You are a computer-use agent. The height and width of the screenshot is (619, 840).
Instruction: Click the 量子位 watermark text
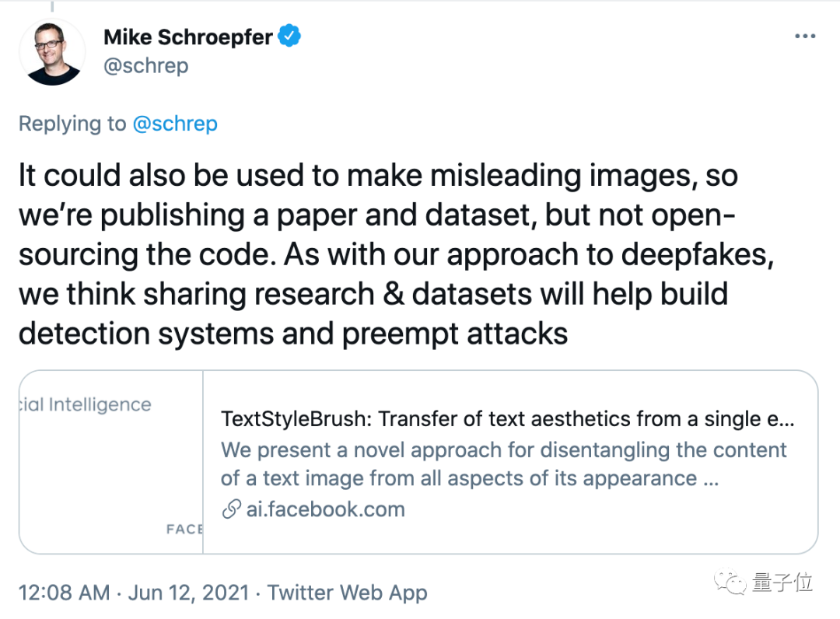(x=782, y=582)
